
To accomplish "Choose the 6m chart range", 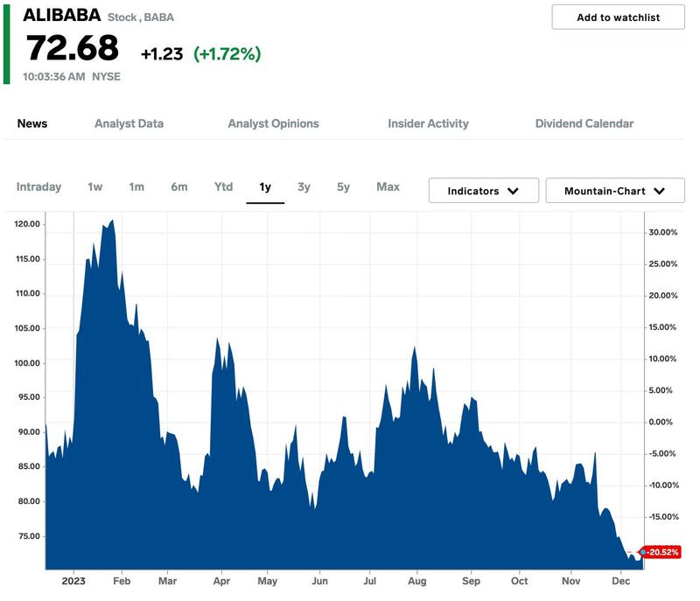I will [179, 187].
